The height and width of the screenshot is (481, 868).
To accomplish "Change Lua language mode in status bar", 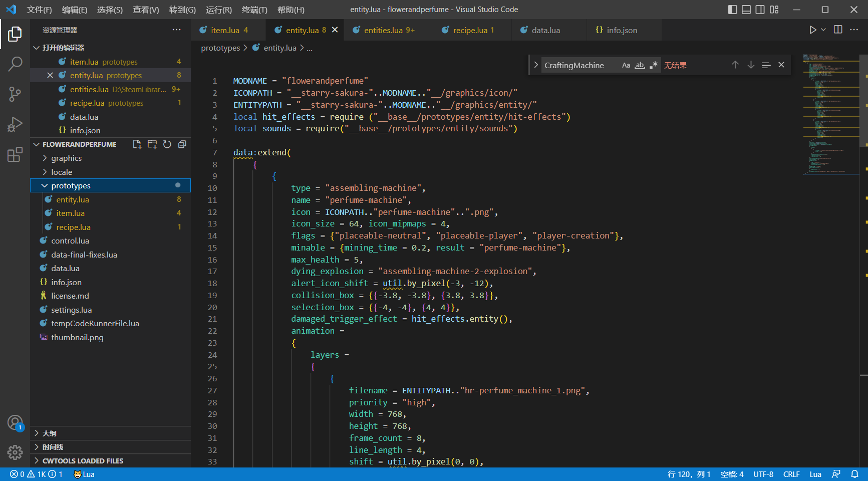I will tap(815, 474).
